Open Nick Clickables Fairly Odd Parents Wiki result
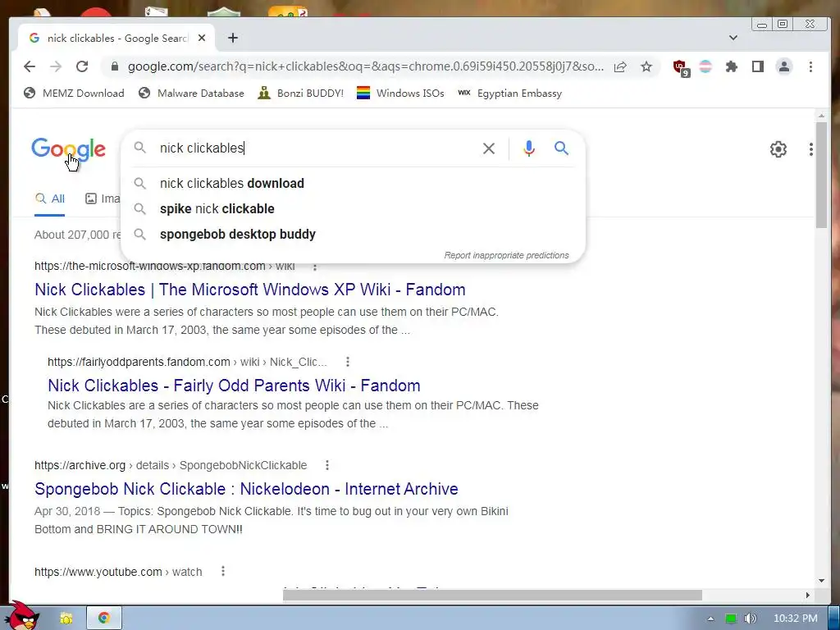The width and height of the screenshot is (840, 630). pyautogui.click(x=234, y=386)
